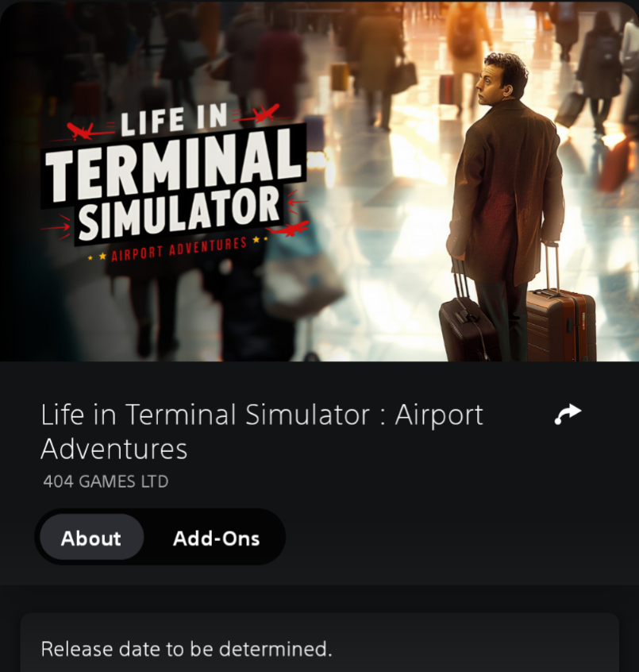Click the man in the brown coat
The height and width of the screenshot is (672, 639).
coord(506,193)
